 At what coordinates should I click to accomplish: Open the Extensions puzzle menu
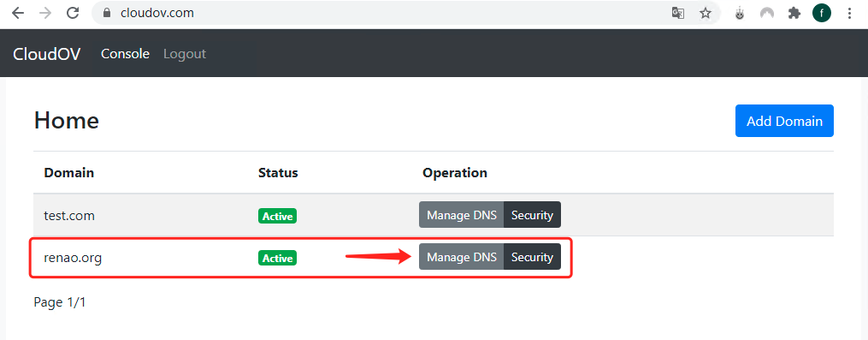(794, 14)
